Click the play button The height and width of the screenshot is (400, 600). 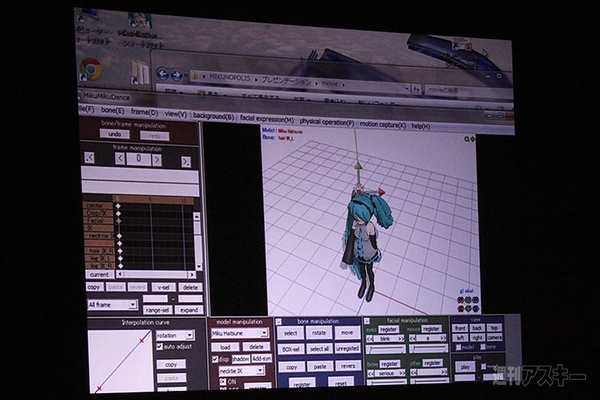pyautogui.click(x=465, y=367)
